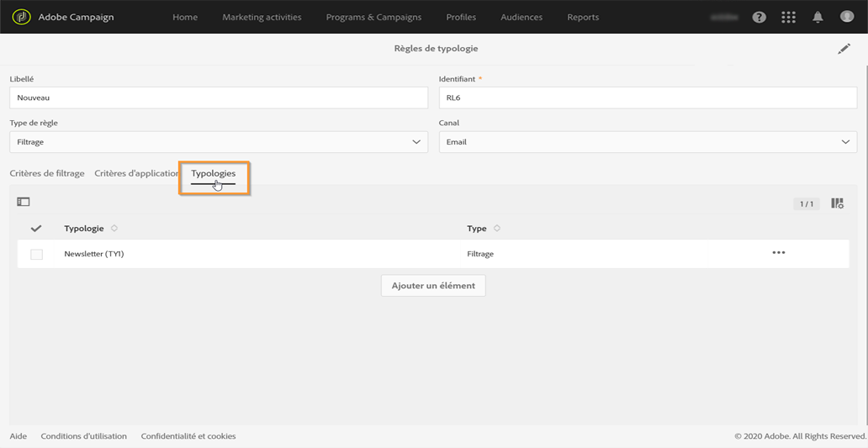Viewport: 868px width, 448px height.
Task: Check the Newsletter (TY1) row checkbox
Action: click(36, 254)
